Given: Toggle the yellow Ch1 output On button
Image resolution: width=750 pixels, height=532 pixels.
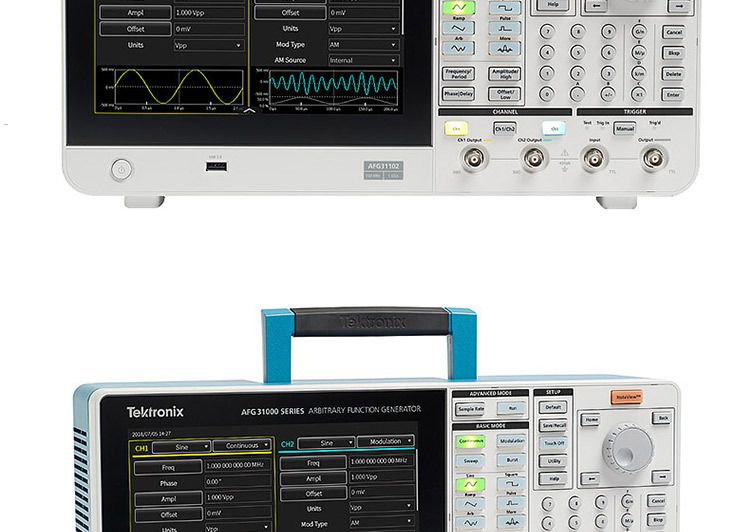Looking at the screenshot, I should [x=457, y=129].
